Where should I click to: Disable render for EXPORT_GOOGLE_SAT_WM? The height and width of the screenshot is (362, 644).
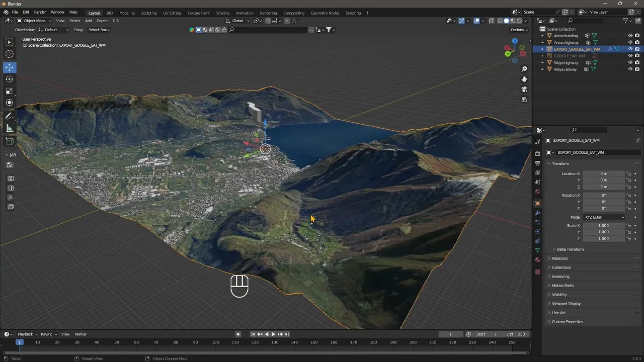pos(637,49)
